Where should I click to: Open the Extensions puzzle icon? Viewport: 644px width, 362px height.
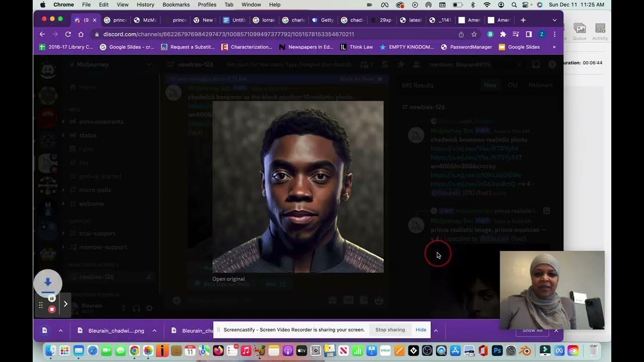[503, 34]
